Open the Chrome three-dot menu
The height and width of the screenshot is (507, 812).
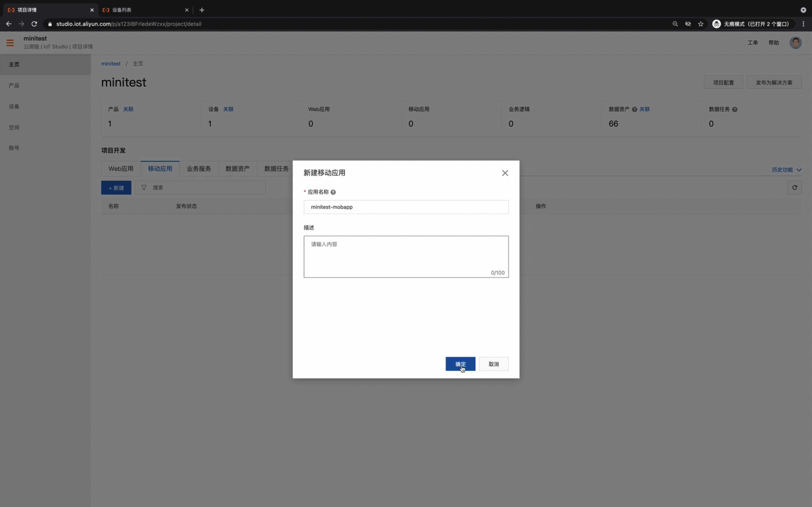803,24
